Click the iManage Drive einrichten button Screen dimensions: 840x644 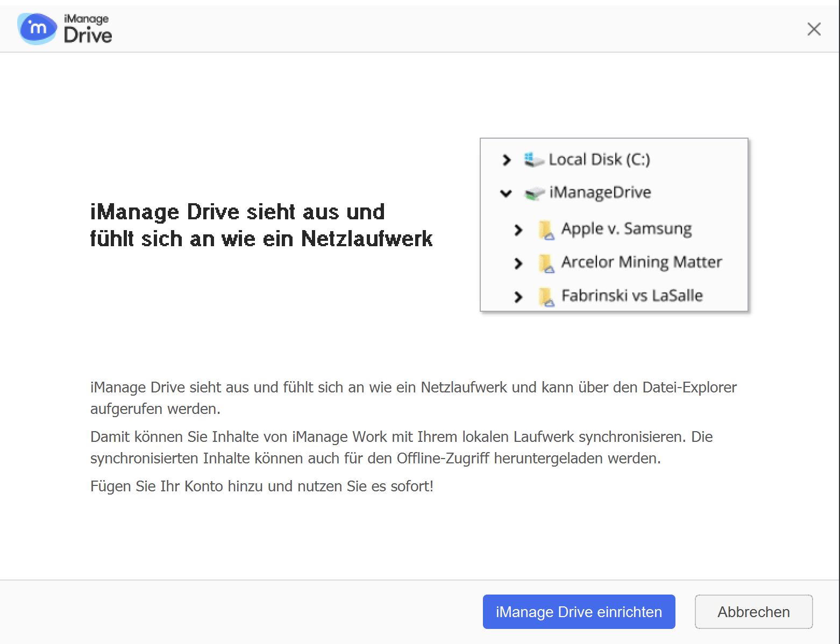point(579,612)
